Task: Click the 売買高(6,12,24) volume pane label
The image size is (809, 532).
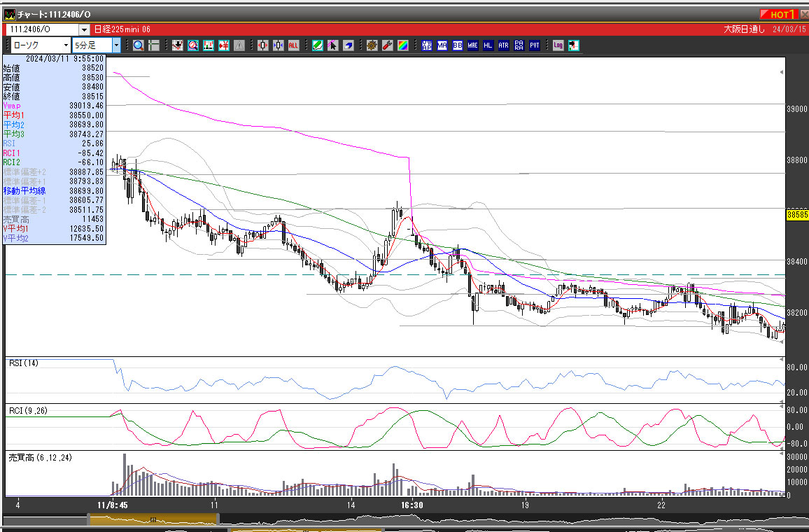Action: pyautogui.click(x=41, y=458)
